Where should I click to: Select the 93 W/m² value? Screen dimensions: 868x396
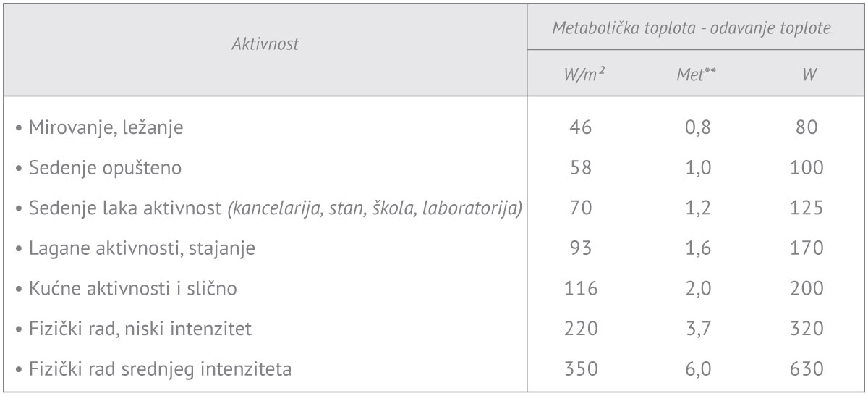[x=580, y=248]
